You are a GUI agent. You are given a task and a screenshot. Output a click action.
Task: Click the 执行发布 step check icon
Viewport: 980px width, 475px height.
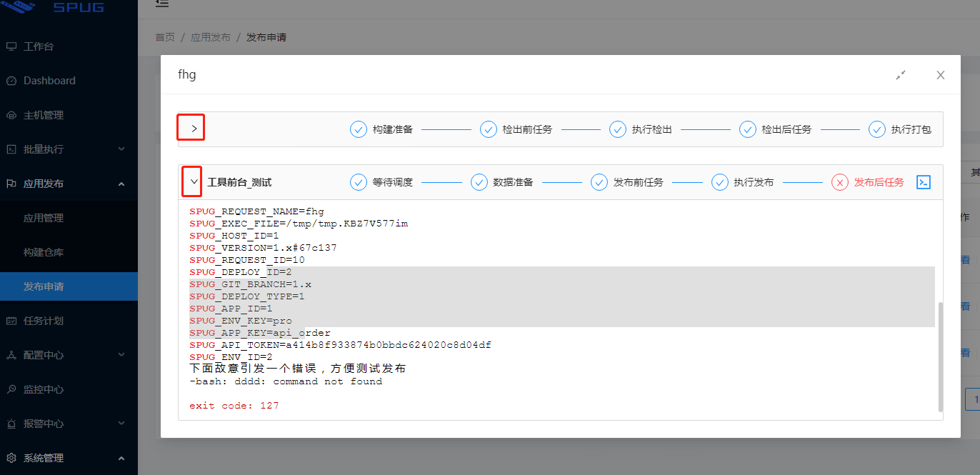click(x=719, y=182)
